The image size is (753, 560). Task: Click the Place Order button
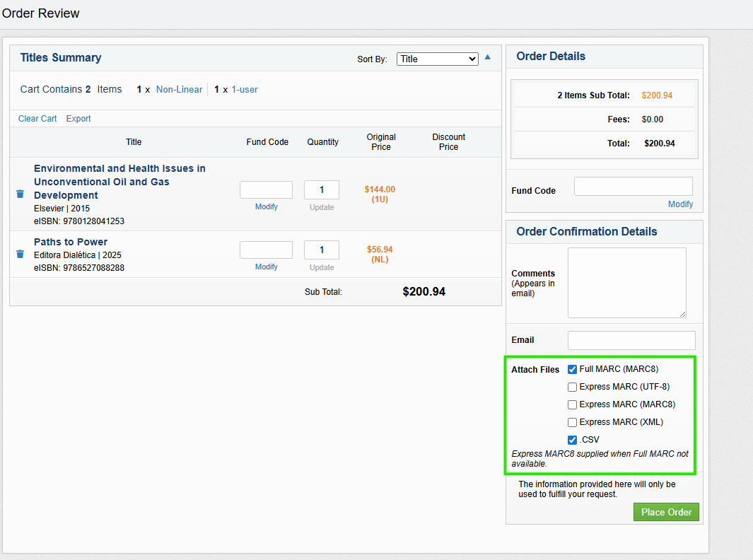[666, 512]
